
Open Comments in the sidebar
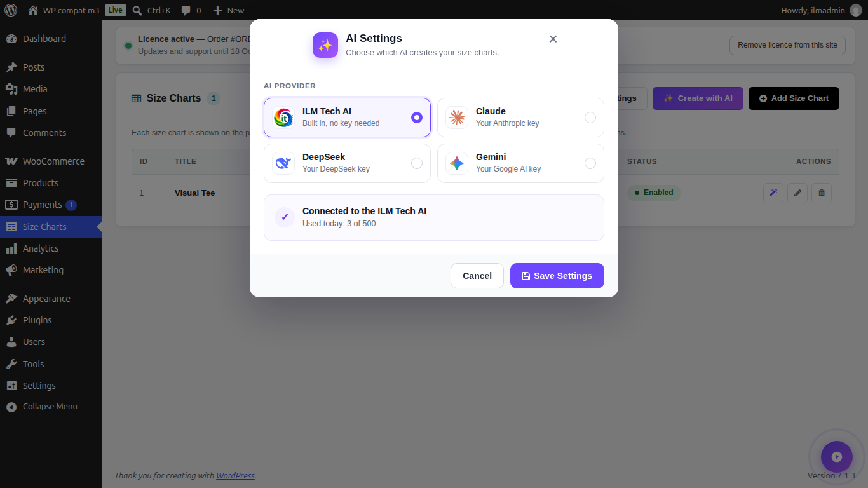click(51, 133)
